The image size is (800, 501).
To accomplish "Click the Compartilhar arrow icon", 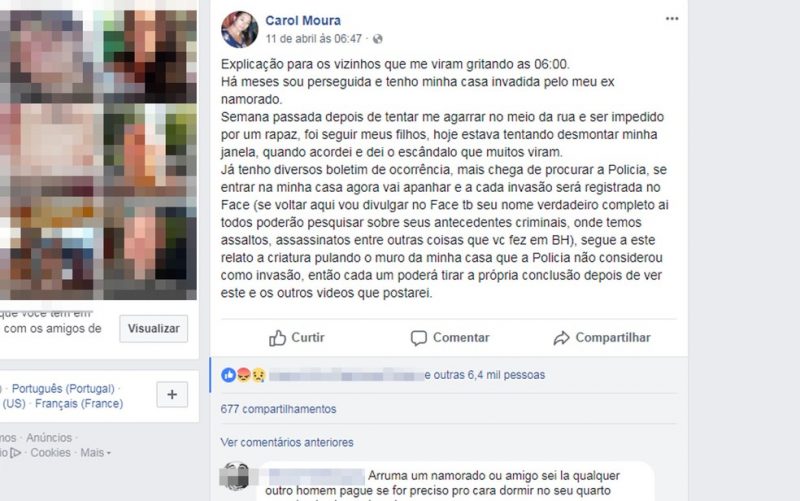I will [x=561, y=338].
